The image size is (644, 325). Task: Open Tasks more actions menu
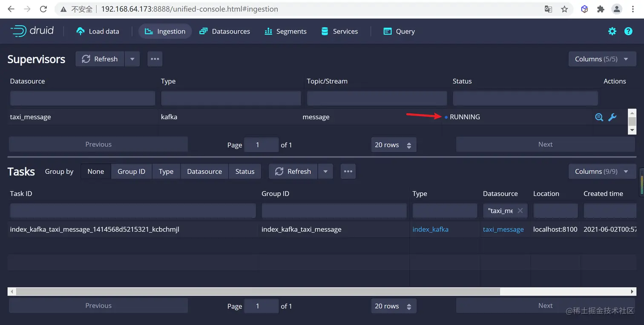[348, 171]
